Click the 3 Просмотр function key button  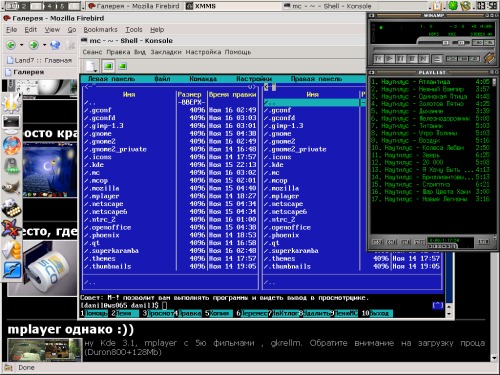158,313
